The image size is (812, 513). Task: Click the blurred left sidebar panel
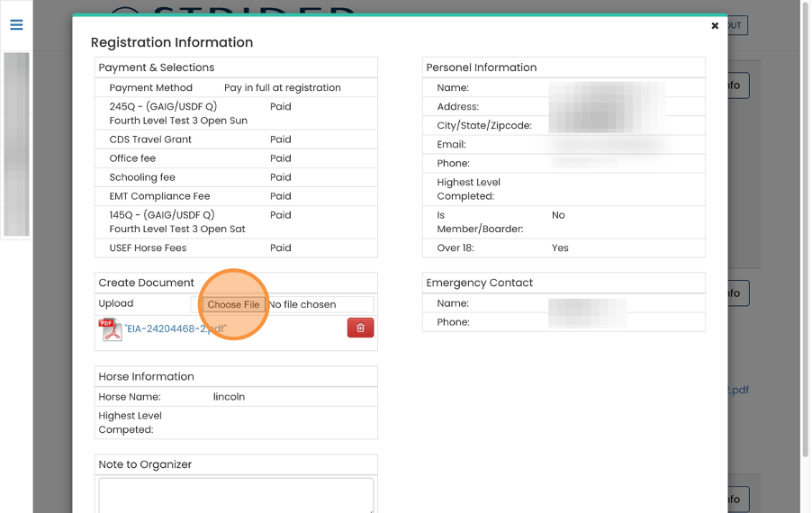tap(16, 144)
